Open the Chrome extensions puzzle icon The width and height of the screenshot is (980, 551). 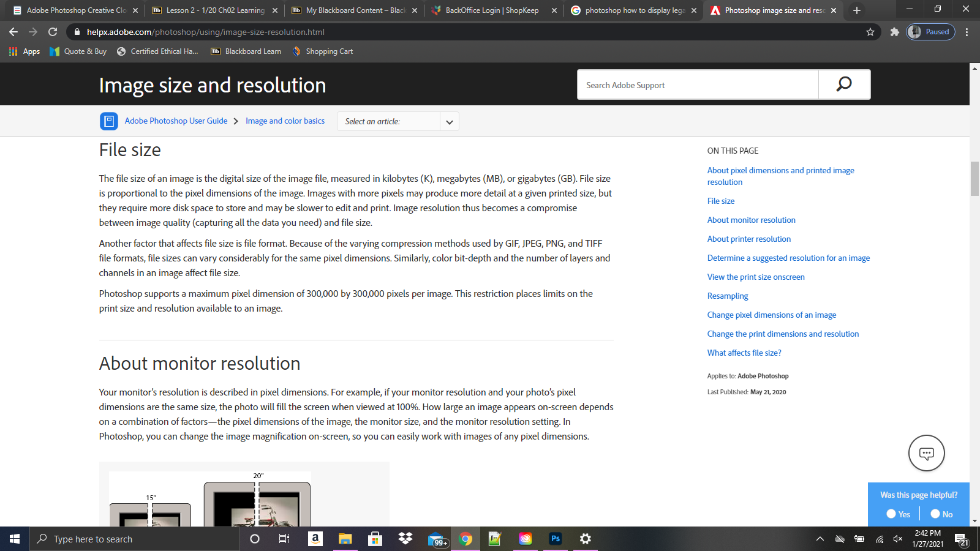(895, 32)
